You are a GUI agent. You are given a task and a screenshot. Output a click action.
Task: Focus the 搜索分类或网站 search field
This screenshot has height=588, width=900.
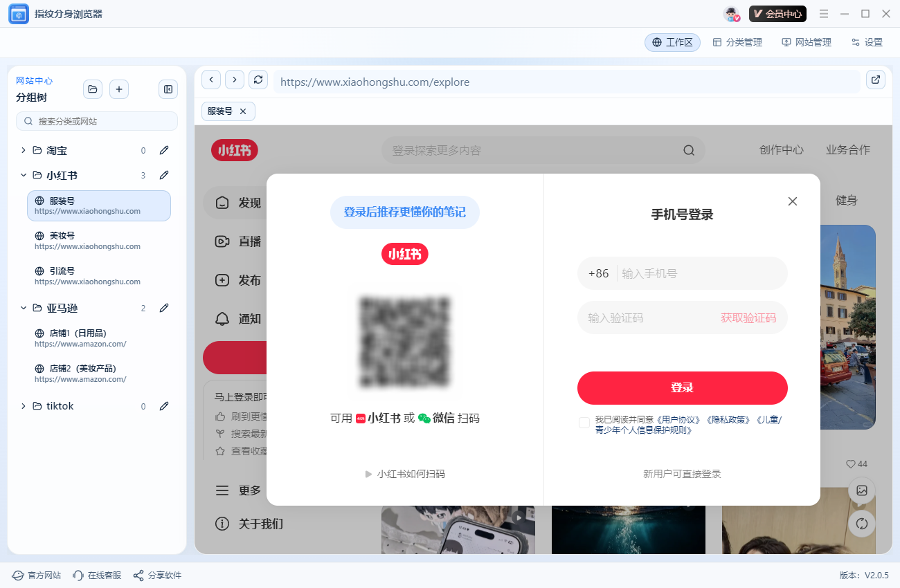[x=97, y=121]
